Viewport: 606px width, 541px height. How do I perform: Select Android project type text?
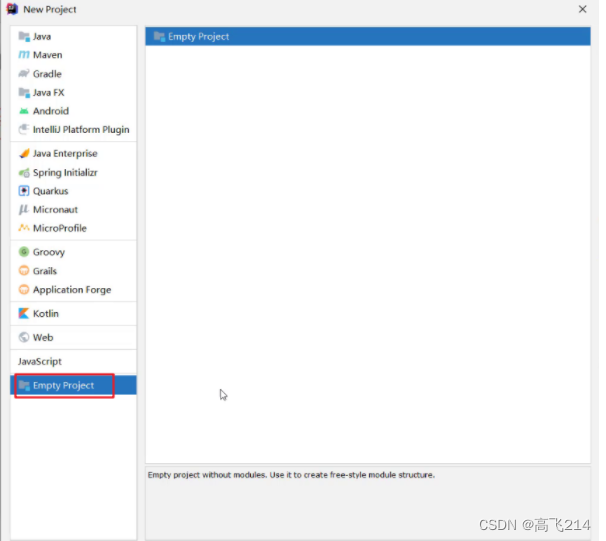[x=51, y=111]
